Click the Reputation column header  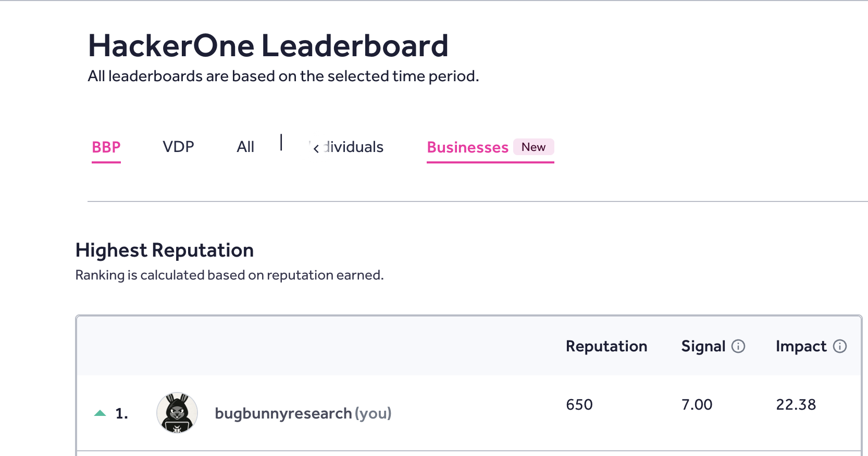click(606, 346)
